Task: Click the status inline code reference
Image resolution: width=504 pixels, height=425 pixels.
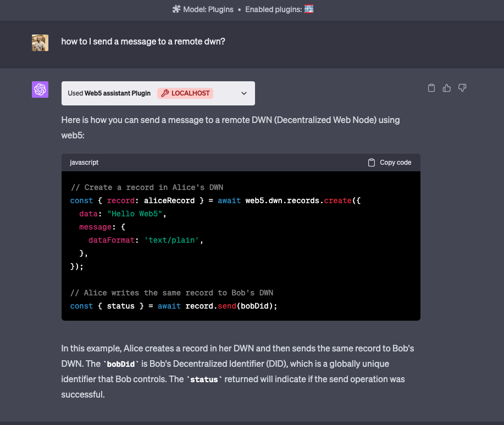Action: (x=203, y=379)
